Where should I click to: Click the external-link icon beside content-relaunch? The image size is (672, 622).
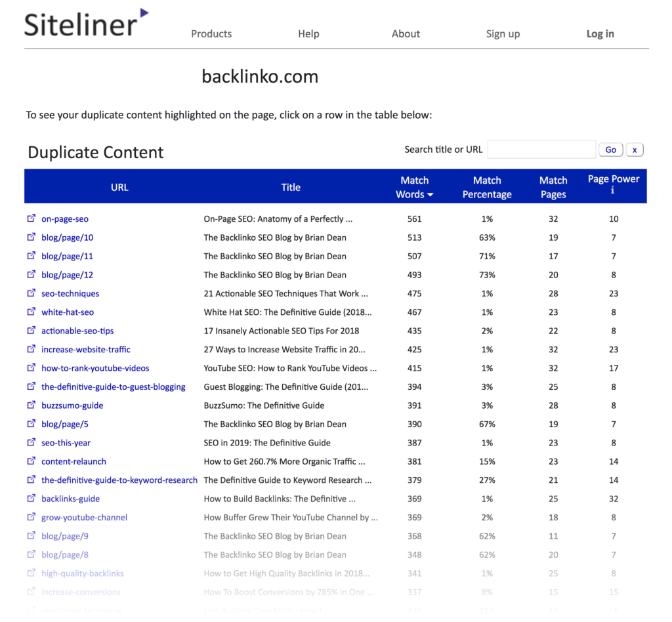31,461
